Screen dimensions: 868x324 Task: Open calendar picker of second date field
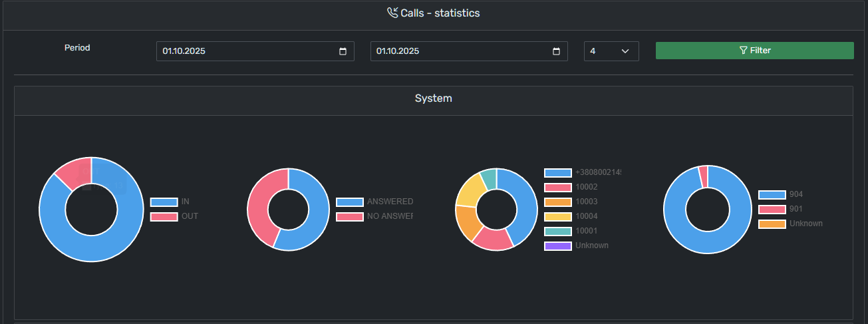click(557, 51)
